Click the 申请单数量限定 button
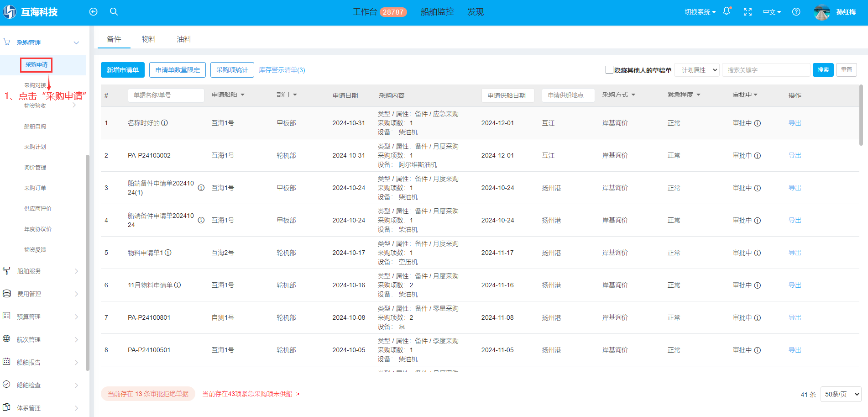The image size is (868, 417). [178, 70]
